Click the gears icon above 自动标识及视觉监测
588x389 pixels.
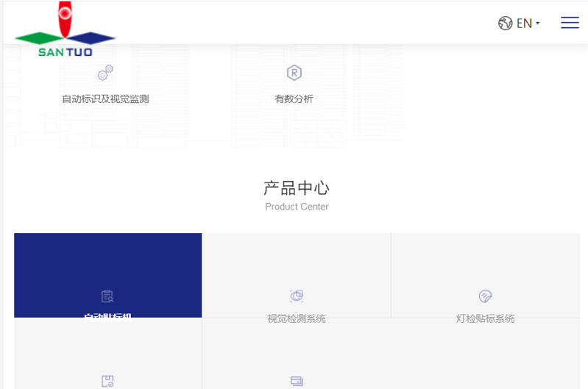tap(105, 73)
